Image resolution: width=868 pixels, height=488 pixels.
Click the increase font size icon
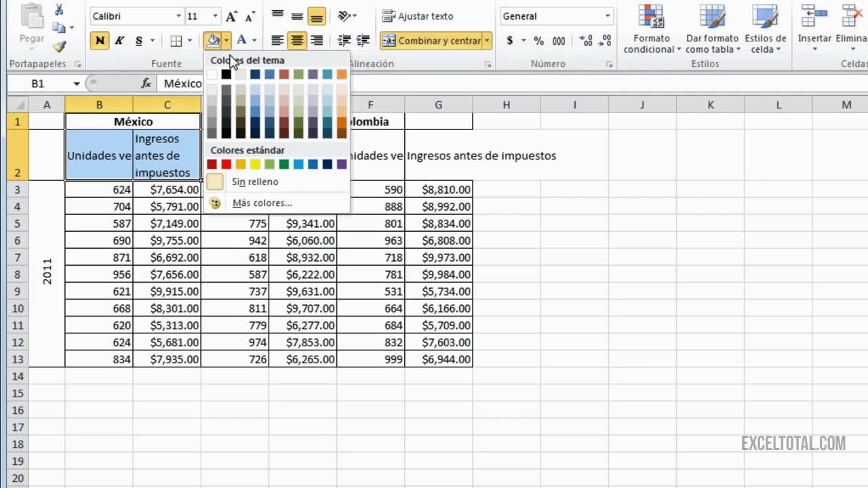coord(232,16)
